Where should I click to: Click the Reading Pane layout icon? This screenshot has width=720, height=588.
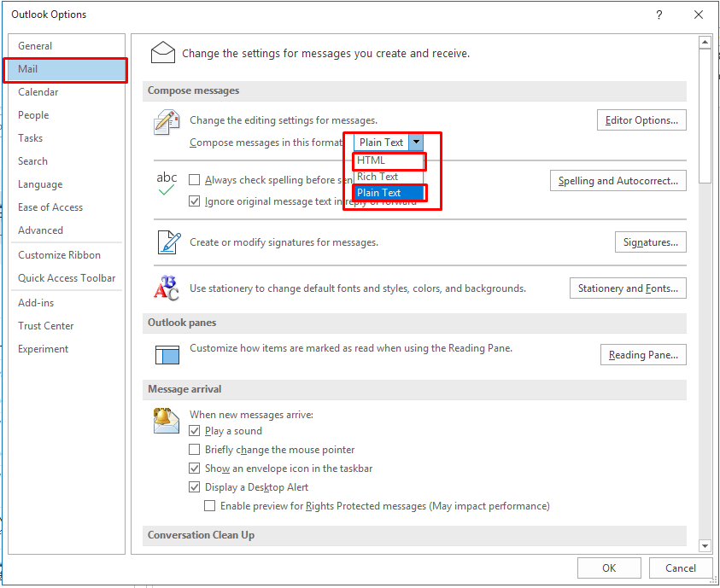(x=167, y=355)
